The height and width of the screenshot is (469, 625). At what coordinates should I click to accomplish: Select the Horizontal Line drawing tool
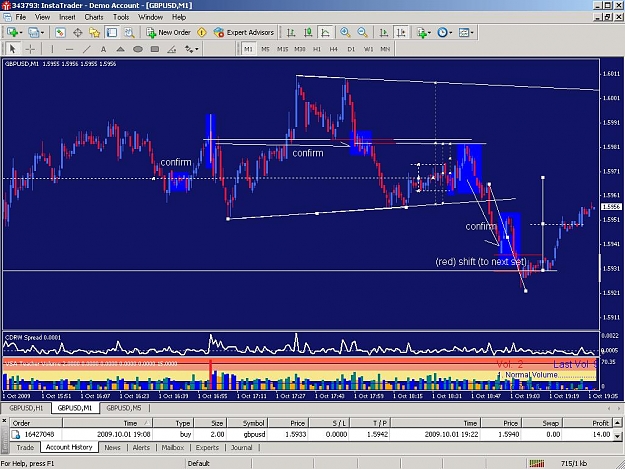[x=69, y=49]
